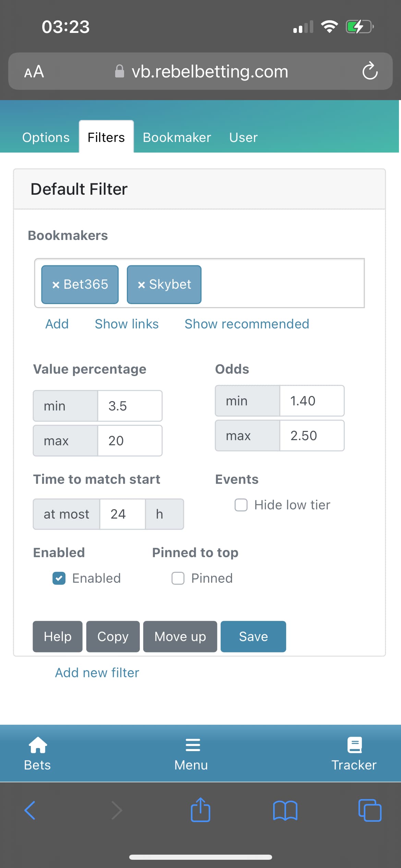Image resolution: width=401 pixels, height=868 pixels.
Task: Switch to the Options tab
Action: [46, 137]
